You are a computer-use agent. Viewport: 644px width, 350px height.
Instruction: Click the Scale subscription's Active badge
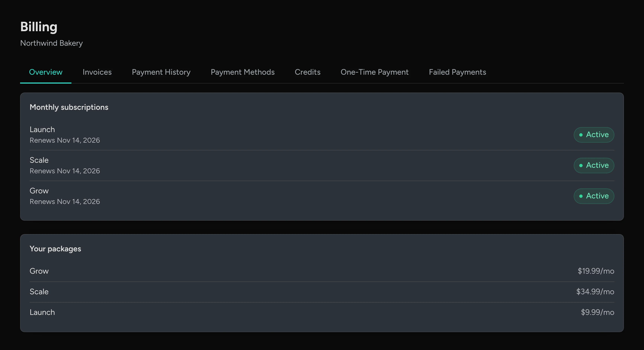(594, 166)
